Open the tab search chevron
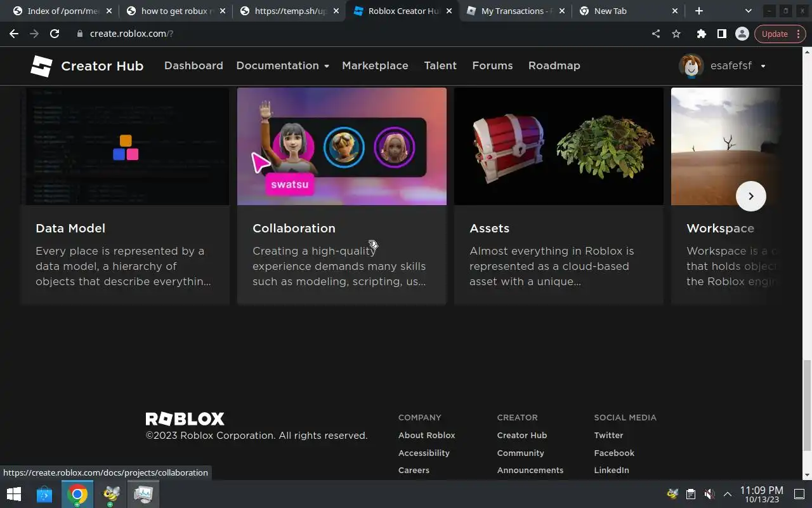 [748, 11]
